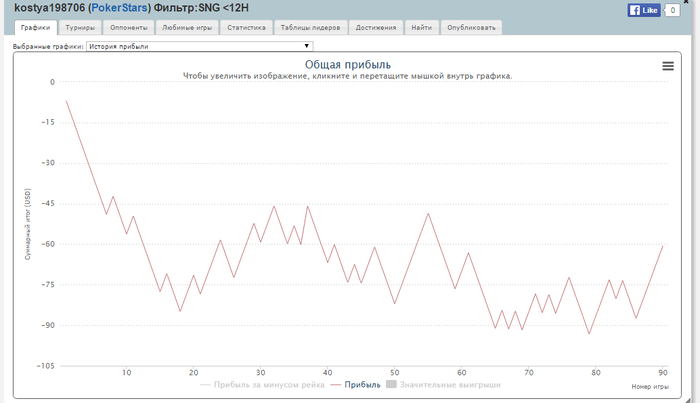The image size is (700, 403).
Task: Click the profit line's final point at game 90
Action: click(663, 245)
